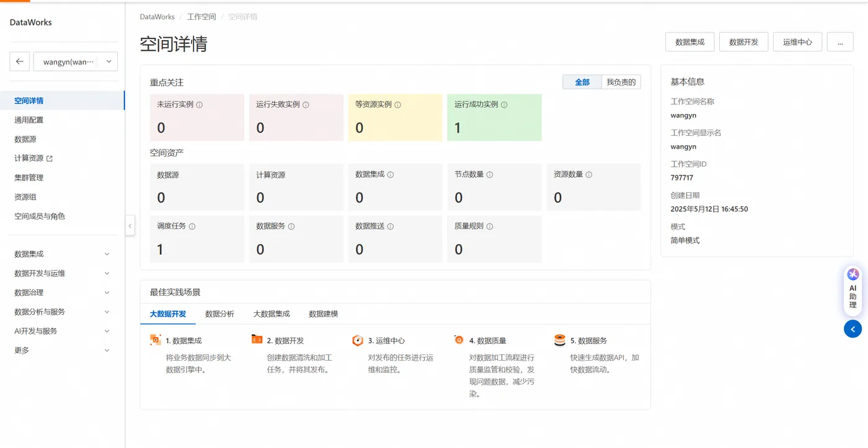
Task: Click the info icon next to 未运行实例
Action: click(200, 105)
